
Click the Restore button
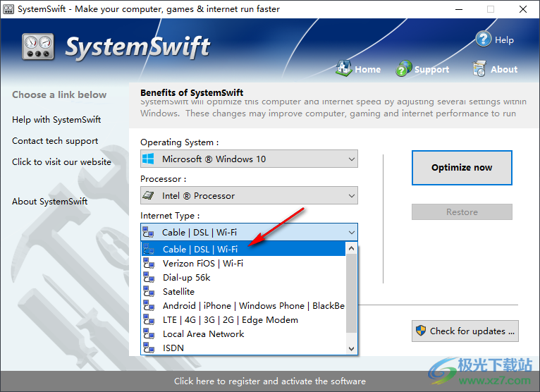462,212
